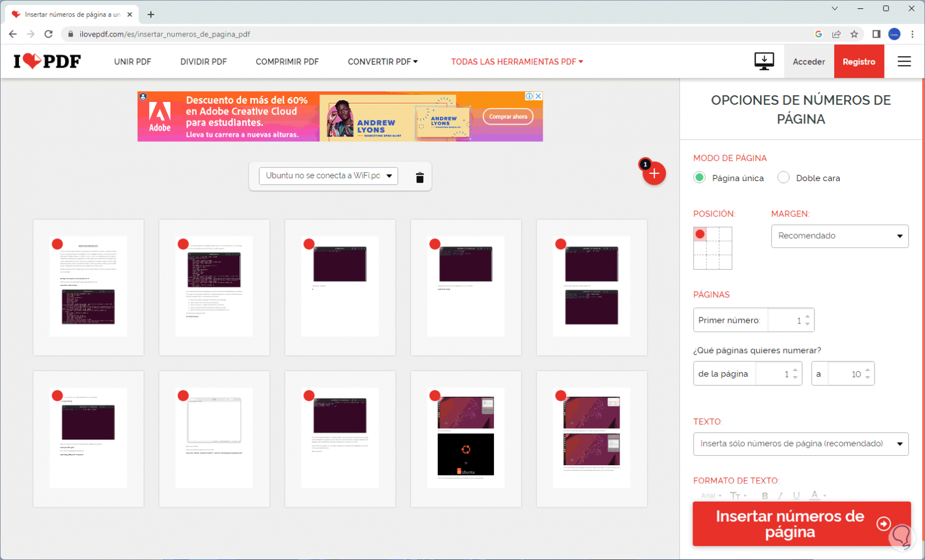Share this page via address bar icon
This screenshot has height=560, width=925.
(x=836, y=34)
